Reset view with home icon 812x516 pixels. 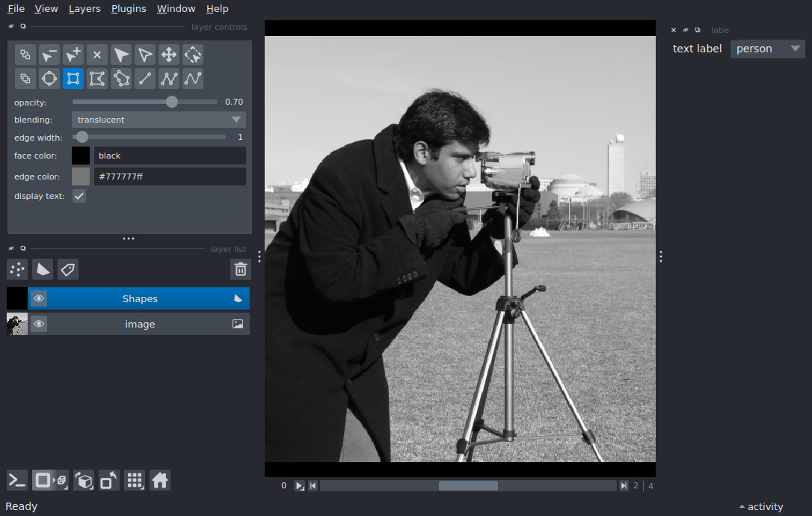160,480
